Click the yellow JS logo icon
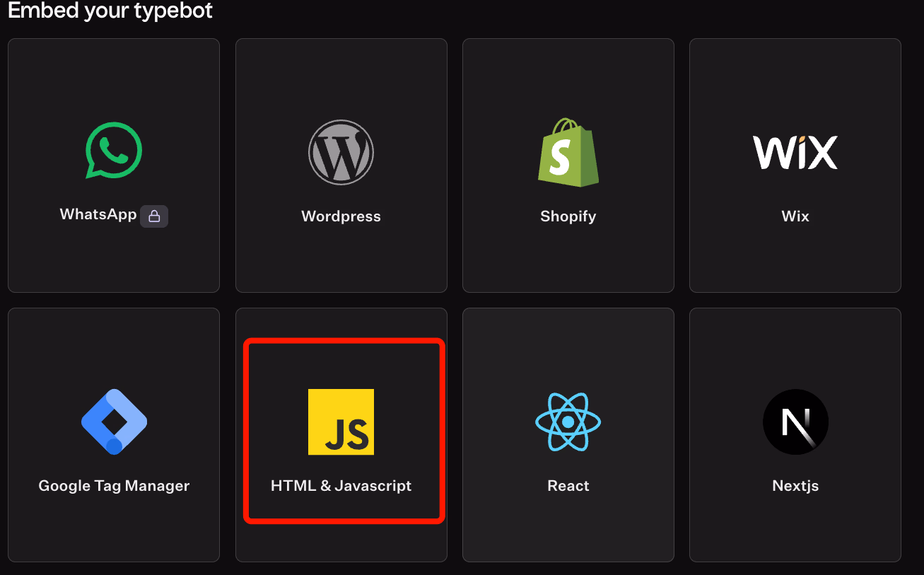This screenshot has height=575, width=924. 341,422
